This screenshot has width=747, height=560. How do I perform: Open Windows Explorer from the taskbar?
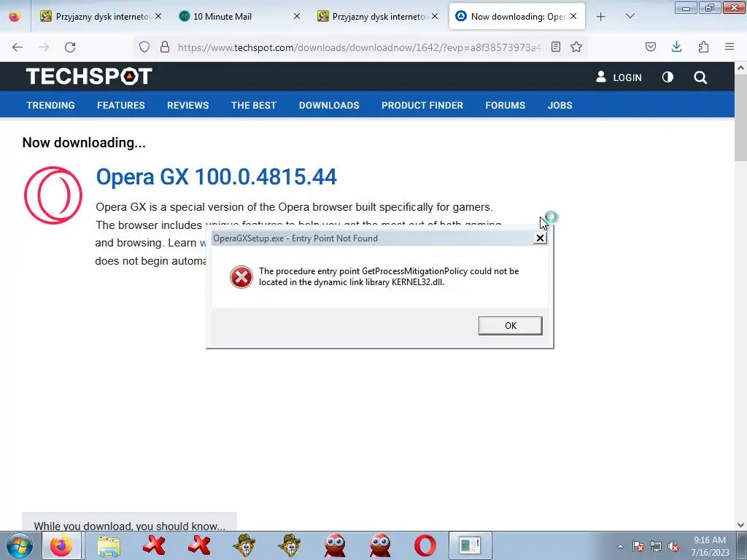(x=108, y=545)
